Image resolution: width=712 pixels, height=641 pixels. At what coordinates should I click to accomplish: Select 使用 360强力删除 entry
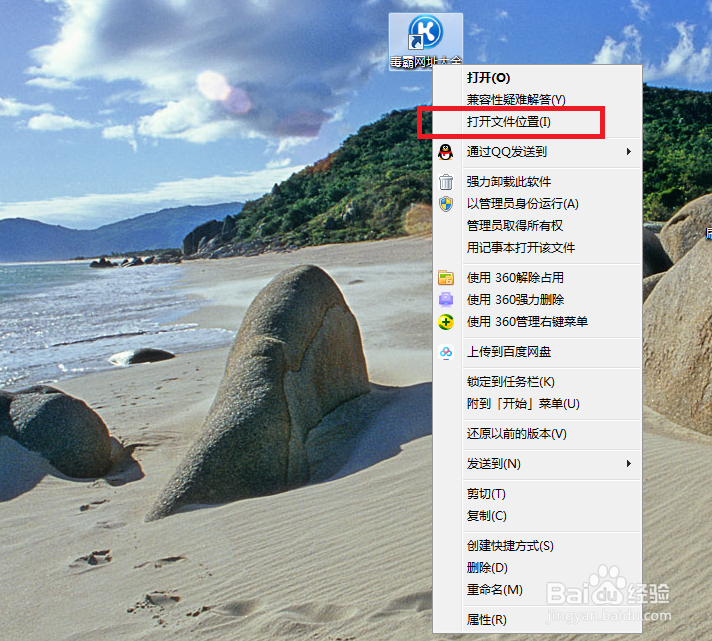tap(537, 300)
